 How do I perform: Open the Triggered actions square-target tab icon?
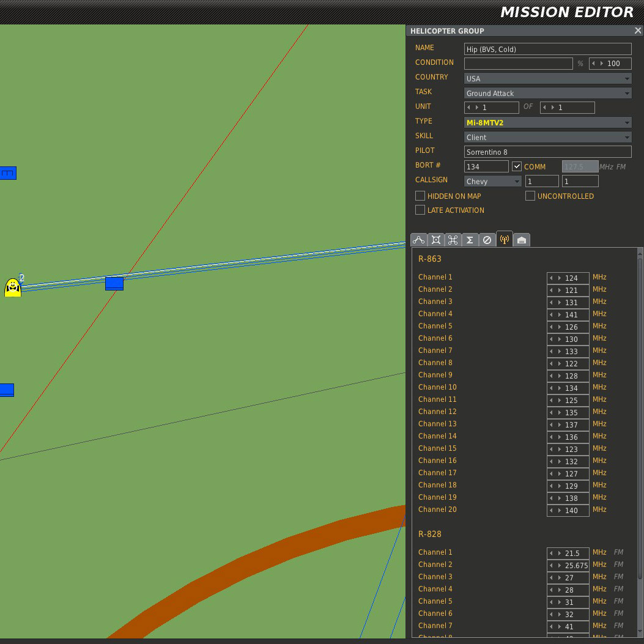(x=436, y=240)
